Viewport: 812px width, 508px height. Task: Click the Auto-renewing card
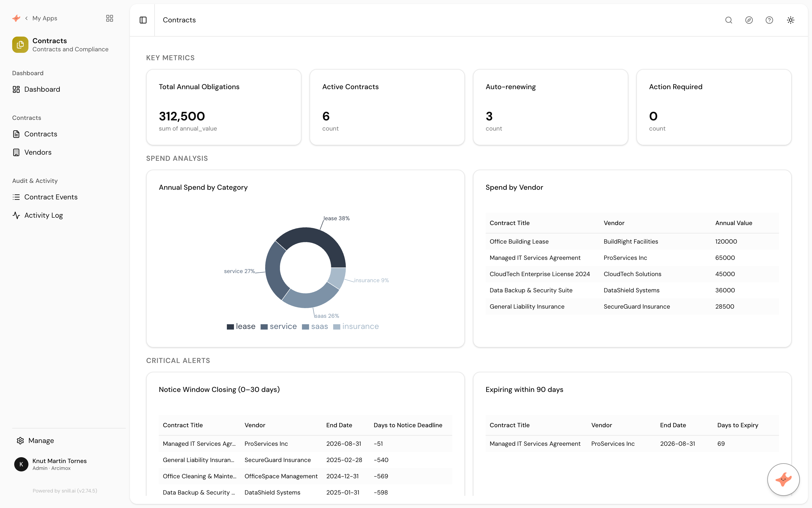click(550, 107)
